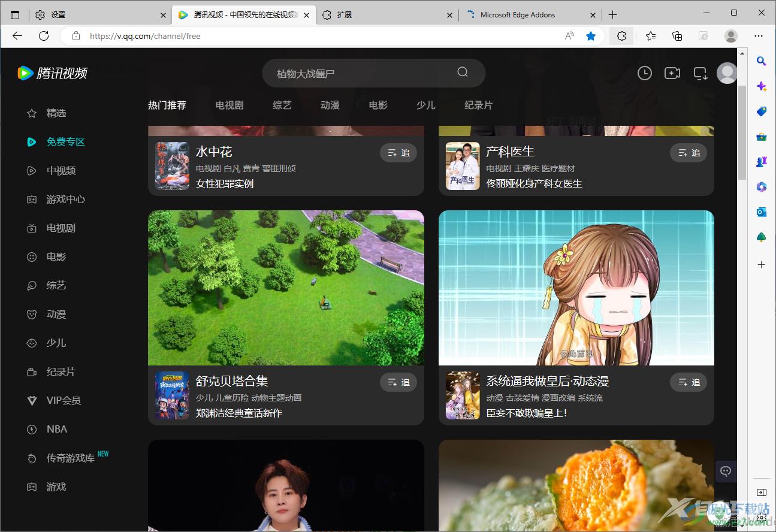The height and width of the screenshot is (532, 776).
Task: Select the 少儿 top category tab
Action: [x=426, y=105]
